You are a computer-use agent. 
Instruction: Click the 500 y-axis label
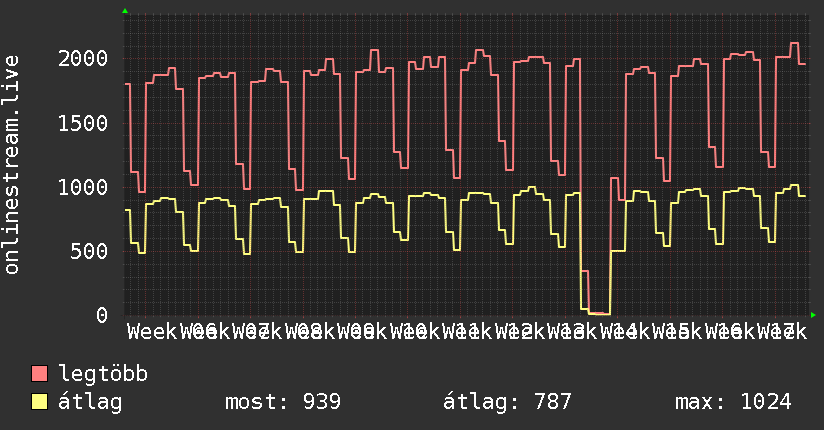click(x=89, y=251)
